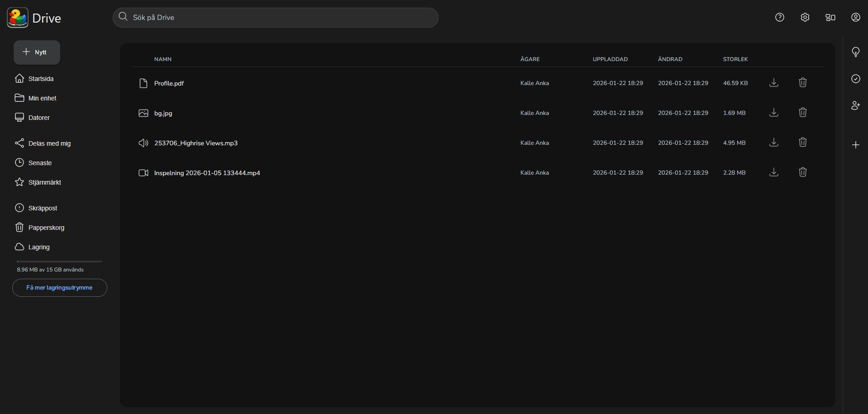Delete the Inspelning mp4 recording

pyautogui.click(x=802, y=172)
